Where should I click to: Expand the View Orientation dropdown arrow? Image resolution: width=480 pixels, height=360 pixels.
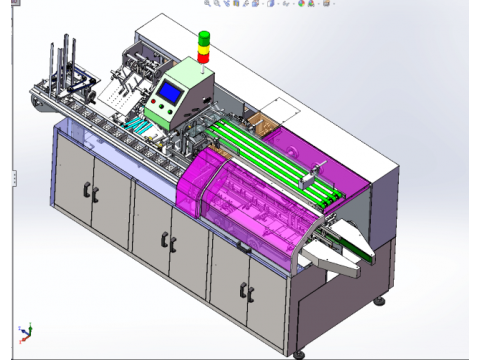click(263, 4)
